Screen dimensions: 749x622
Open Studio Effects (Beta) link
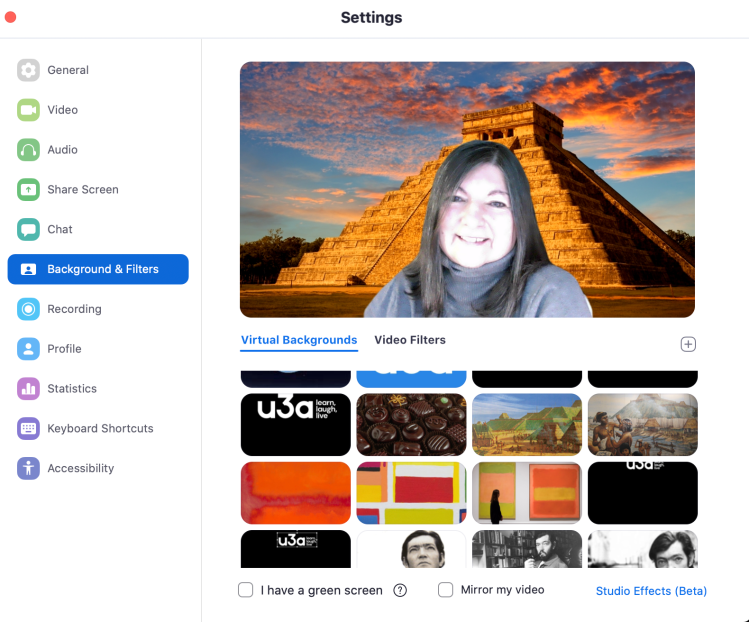651,591
